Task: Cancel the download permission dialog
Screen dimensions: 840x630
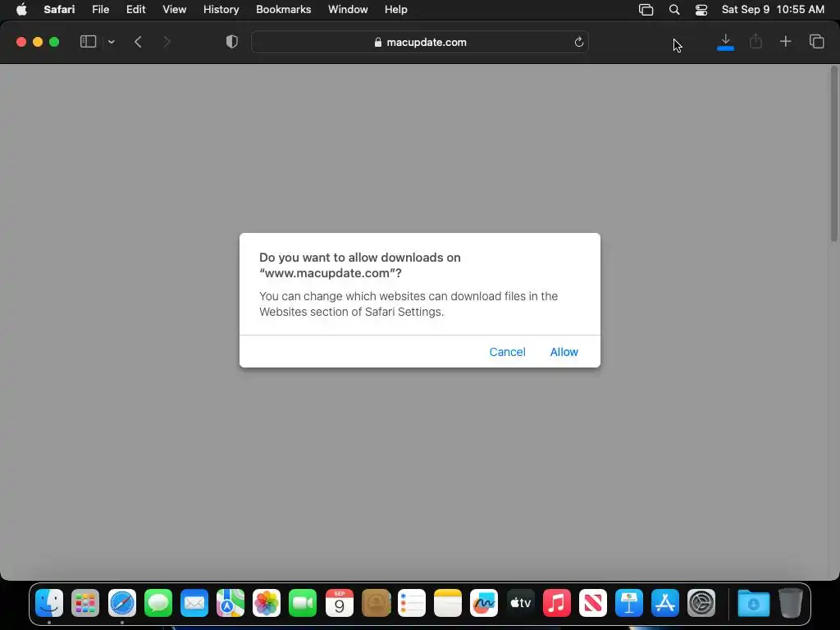Action: (x=507, y=352)
